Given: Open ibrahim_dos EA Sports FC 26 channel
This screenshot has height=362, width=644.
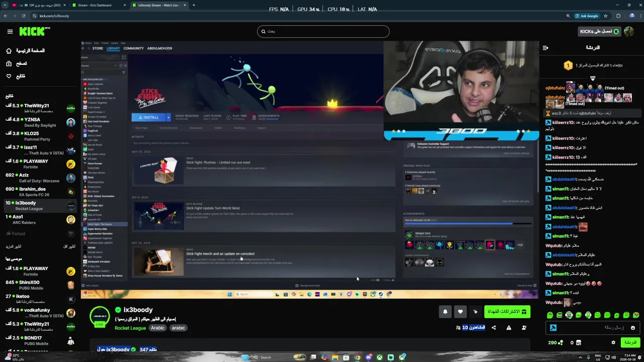Looking at the screenshot, I should (x=39, y=192).
